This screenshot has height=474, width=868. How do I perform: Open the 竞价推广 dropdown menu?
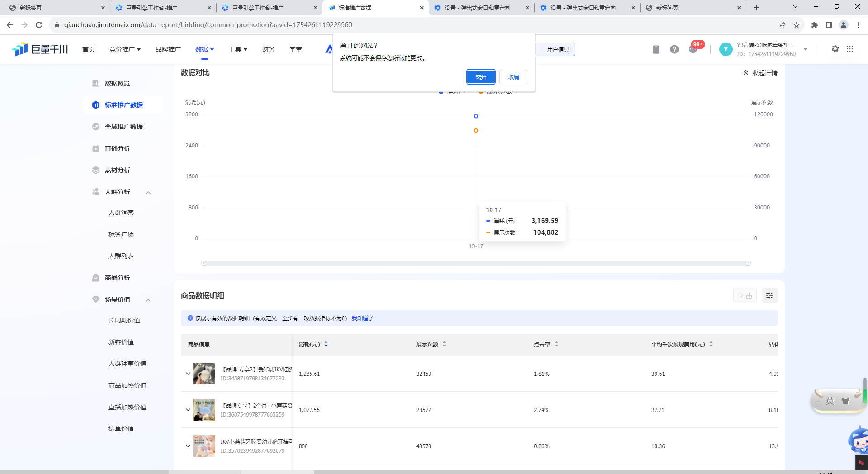125,49
